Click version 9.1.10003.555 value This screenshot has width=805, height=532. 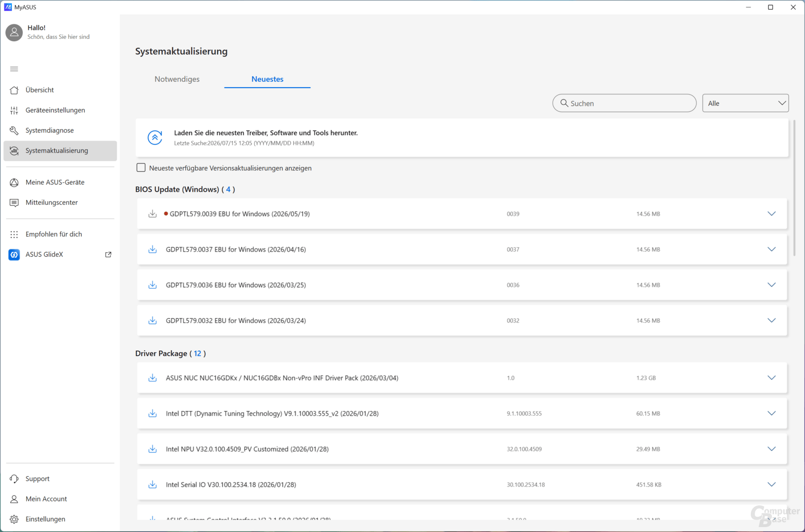pos(524,414)
